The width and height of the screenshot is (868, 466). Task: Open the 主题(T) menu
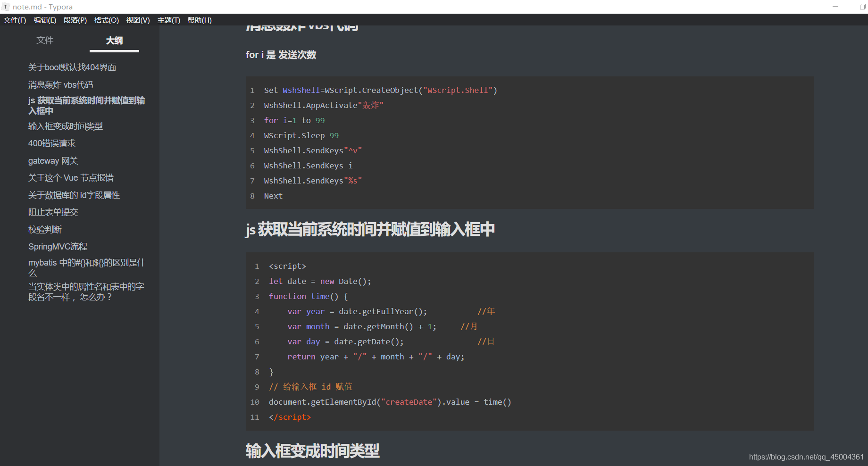click(x=169, y=20)
